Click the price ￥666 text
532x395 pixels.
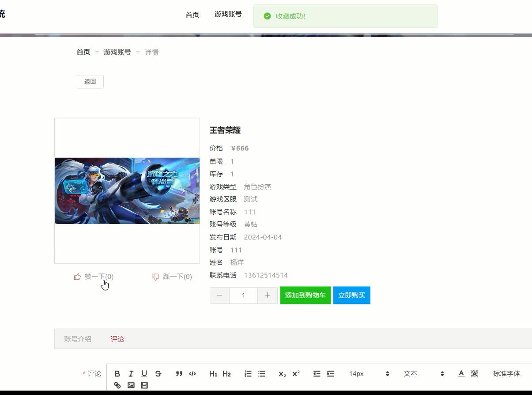(x=240, y=148)
